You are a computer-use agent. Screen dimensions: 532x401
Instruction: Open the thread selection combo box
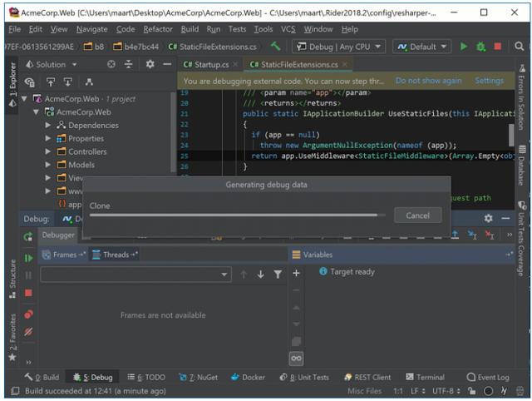135,275
